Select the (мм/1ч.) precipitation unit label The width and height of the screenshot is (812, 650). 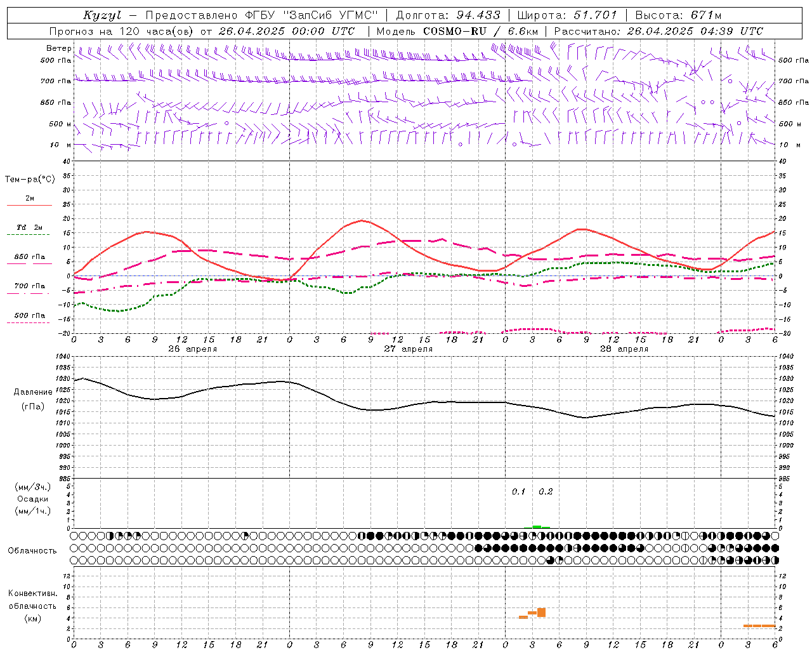pos(33,511)
